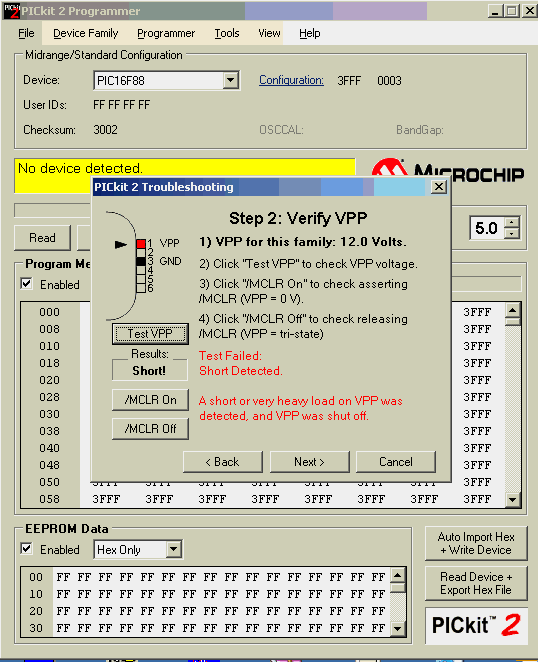Screen dimensions: 538x662
Task: Close the PICkit 2 Troubleshooting dialog
Action: point(439,187)
